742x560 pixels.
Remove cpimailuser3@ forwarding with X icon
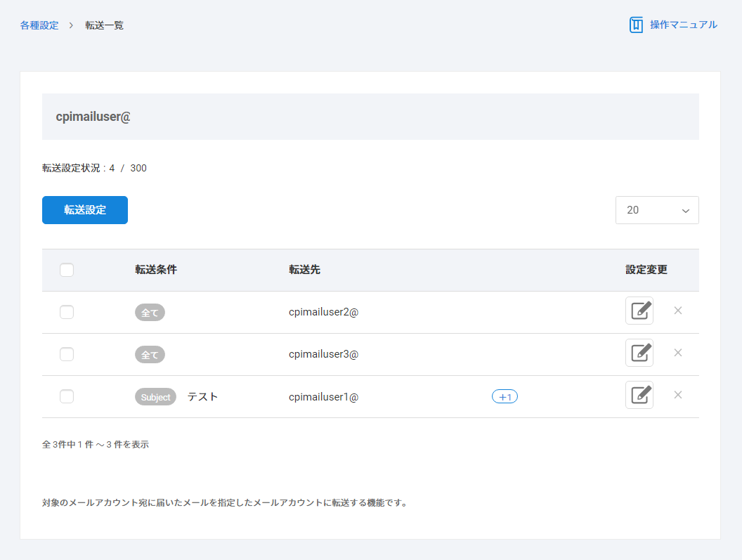pyautogui.click(x=678, y=353)
